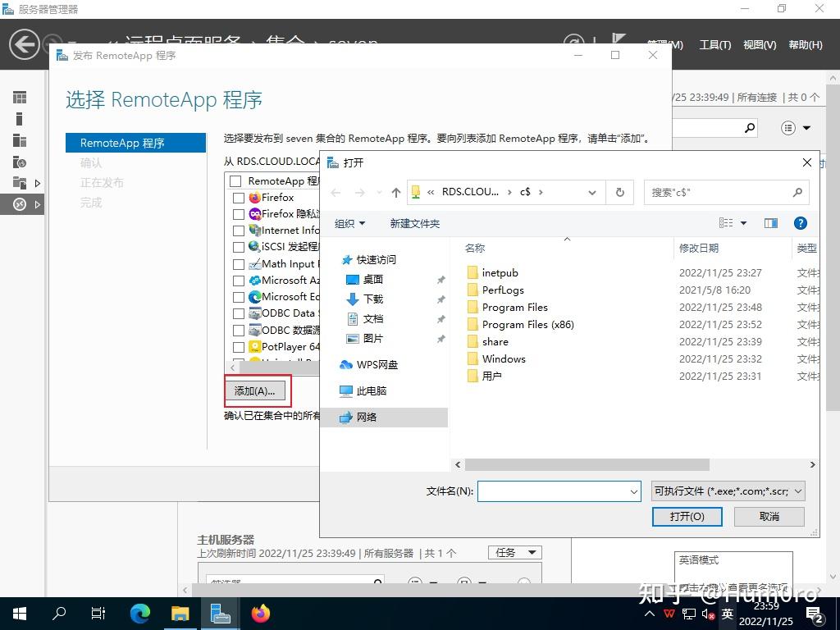This screenshot has height=630, width=840.
Task: Open the 工具(T) menu in Server Manager
Action: coord(714,44)
